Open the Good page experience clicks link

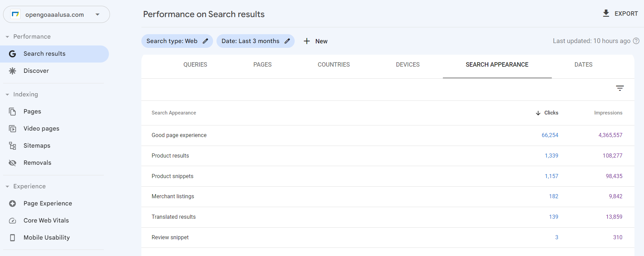(550, 135)
